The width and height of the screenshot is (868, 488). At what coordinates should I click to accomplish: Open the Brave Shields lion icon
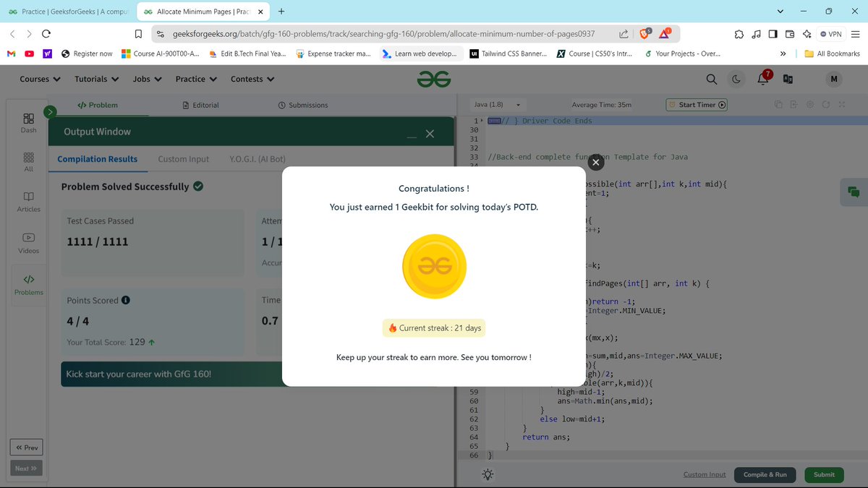[x=644, y=33]
